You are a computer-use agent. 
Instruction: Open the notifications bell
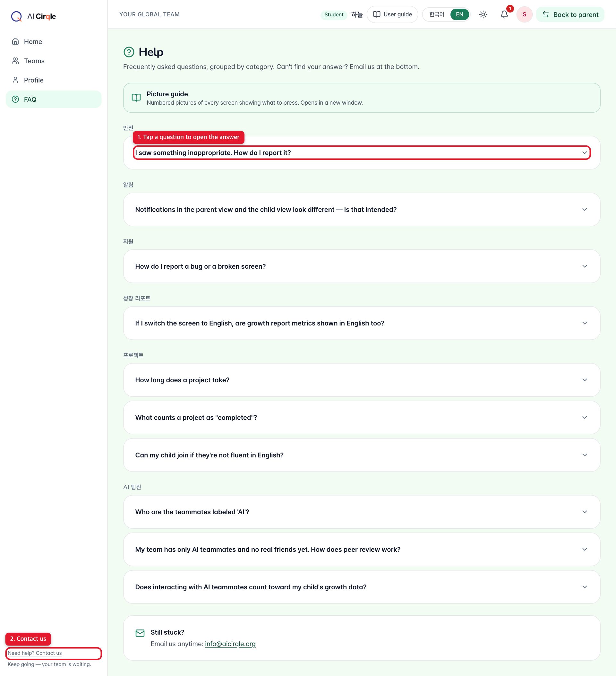[504, 14]
